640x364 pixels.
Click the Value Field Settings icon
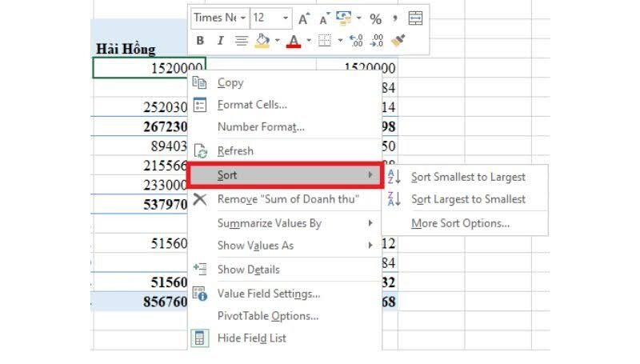point(200,294)
